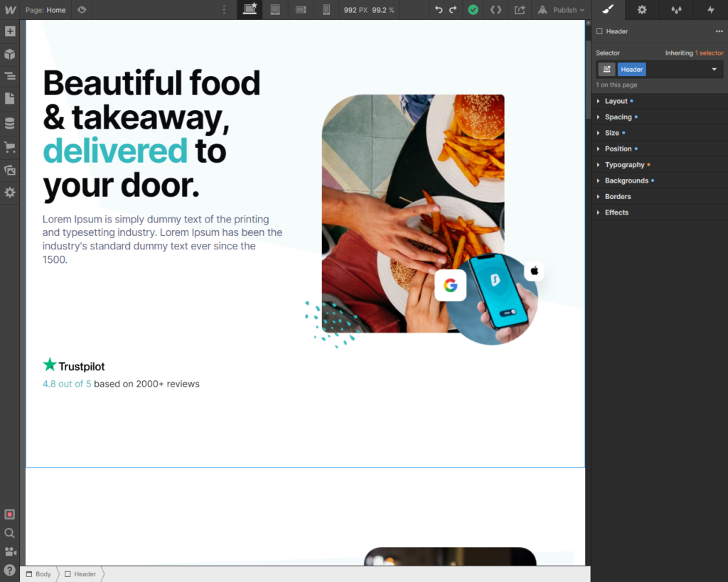Image resolution: width=728 pixels, height=582 pixels.
Task: Open the CMS Collections database icon
Action: coord(10,123)
